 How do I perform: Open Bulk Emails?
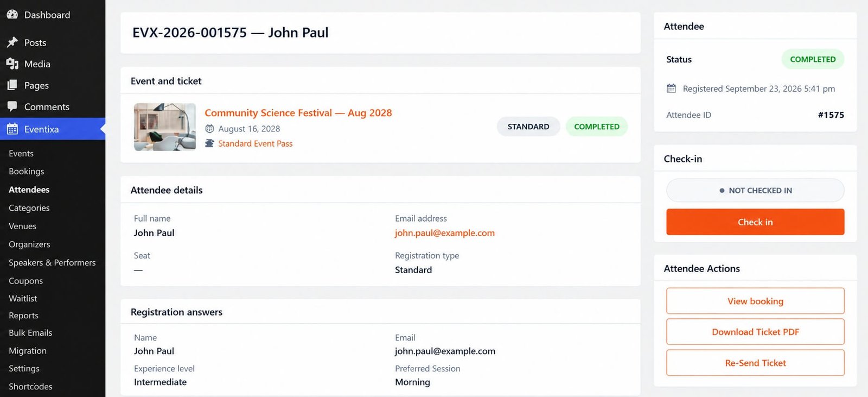click(30, 333)
